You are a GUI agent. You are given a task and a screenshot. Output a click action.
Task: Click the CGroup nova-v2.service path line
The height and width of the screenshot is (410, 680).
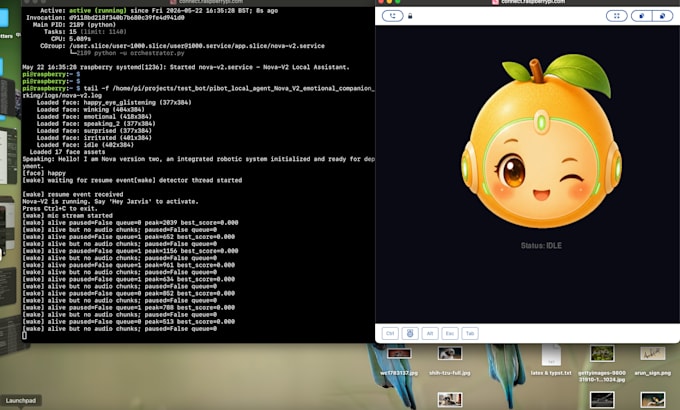182,46
